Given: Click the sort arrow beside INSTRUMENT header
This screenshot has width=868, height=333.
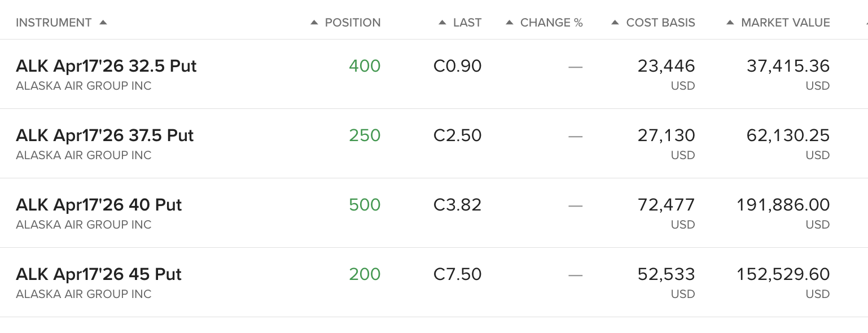Looking at the screenshot, I should [x=103, y=23].
